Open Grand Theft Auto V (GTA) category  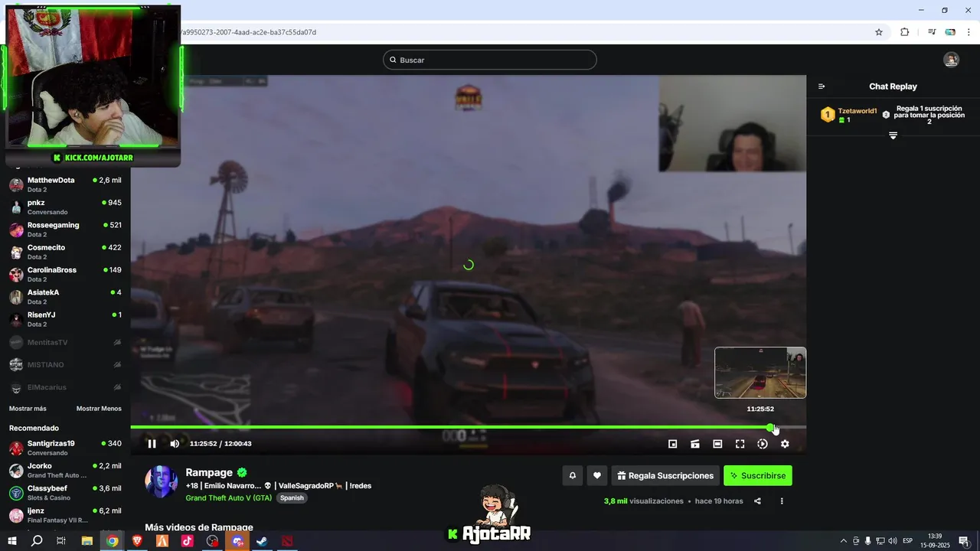coord(229,497)
